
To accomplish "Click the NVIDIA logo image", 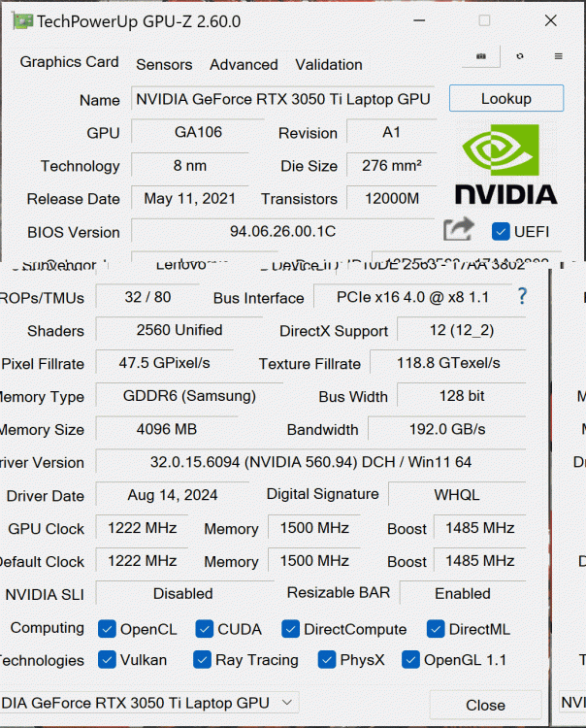I will [505, 165].
